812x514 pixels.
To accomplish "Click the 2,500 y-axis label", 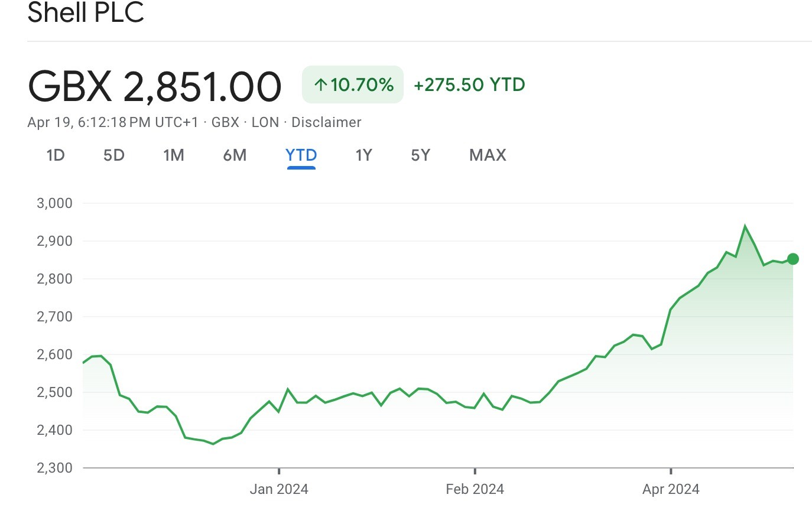I will pos(54,392).
